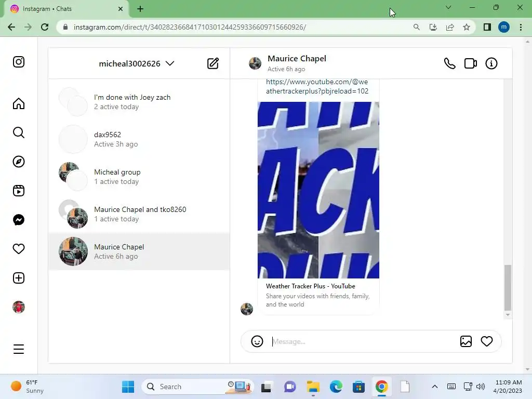Open More hamburger menu

19,349
